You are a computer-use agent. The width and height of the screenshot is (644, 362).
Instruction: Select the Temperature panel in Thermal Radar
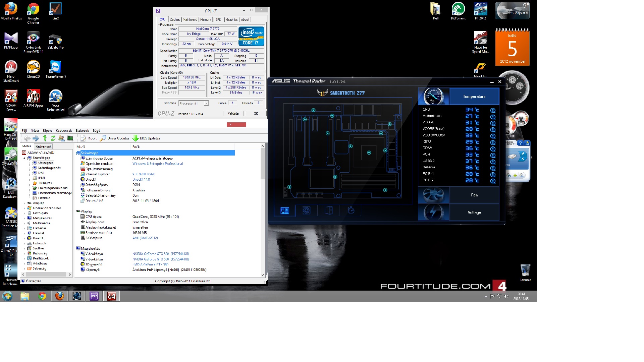pyautogui.click(x=474, y=97)
